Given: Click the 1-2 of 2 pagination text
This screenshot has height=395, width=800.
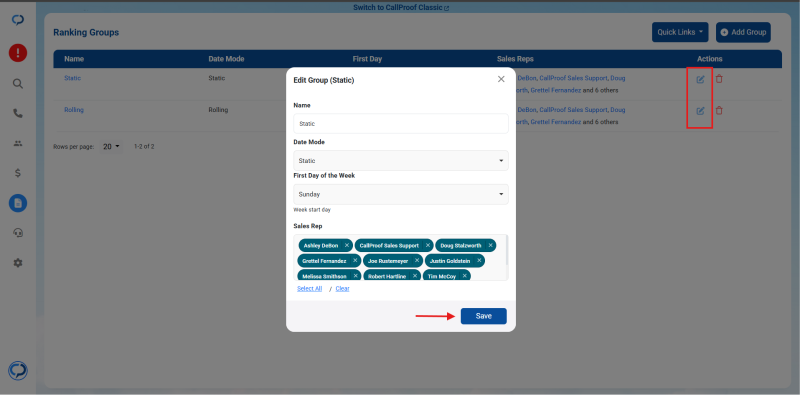Looking at the screenshot, I should (144, 146).
